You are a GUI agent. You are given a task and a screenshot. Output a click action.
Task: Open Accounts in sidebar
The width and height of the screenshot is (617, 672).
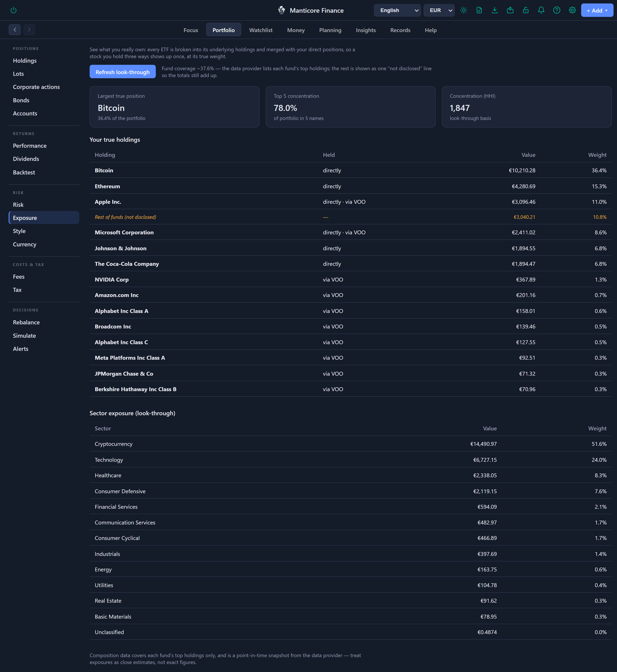(44, 114)
